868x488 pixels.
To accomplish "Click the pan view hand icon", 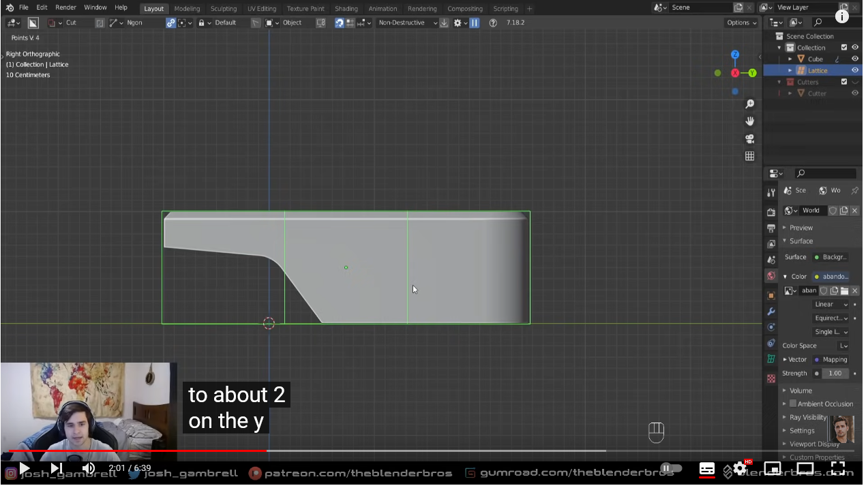I will tap(749, 121).
